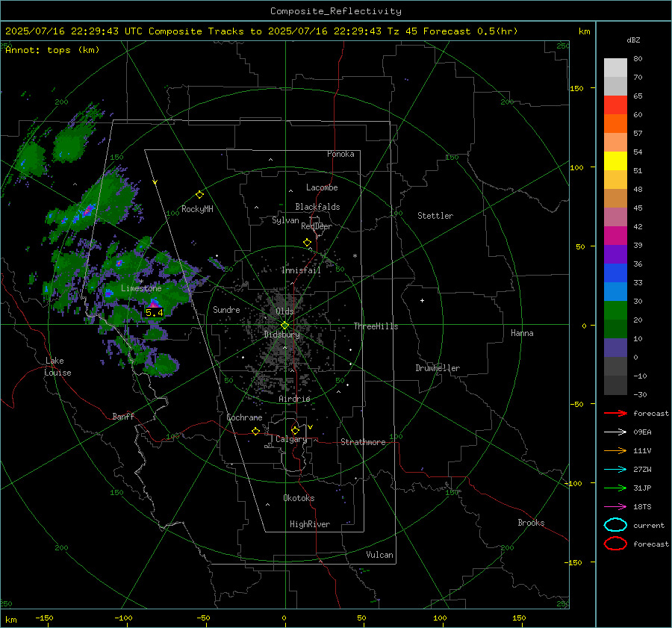Viewport: 672px width, 628px height.
Task: Click the green 30 dBZ color swatch
Action: point(615,310)
